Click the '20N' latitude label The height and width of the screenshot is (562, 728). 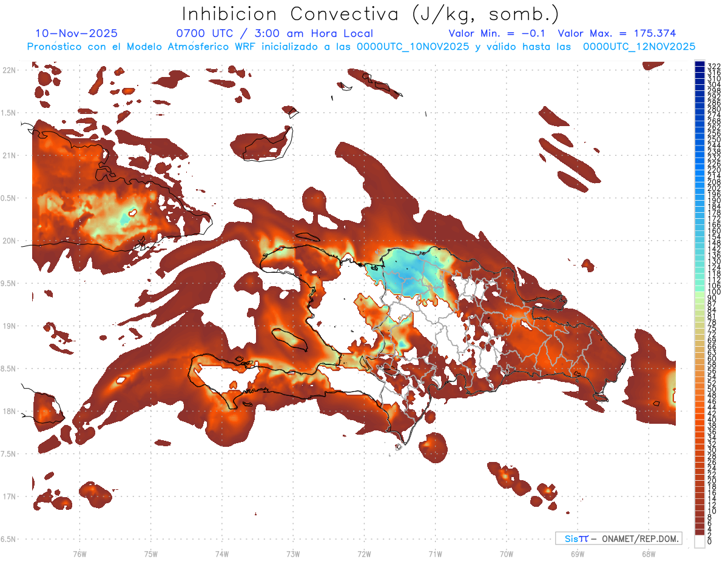8,241
